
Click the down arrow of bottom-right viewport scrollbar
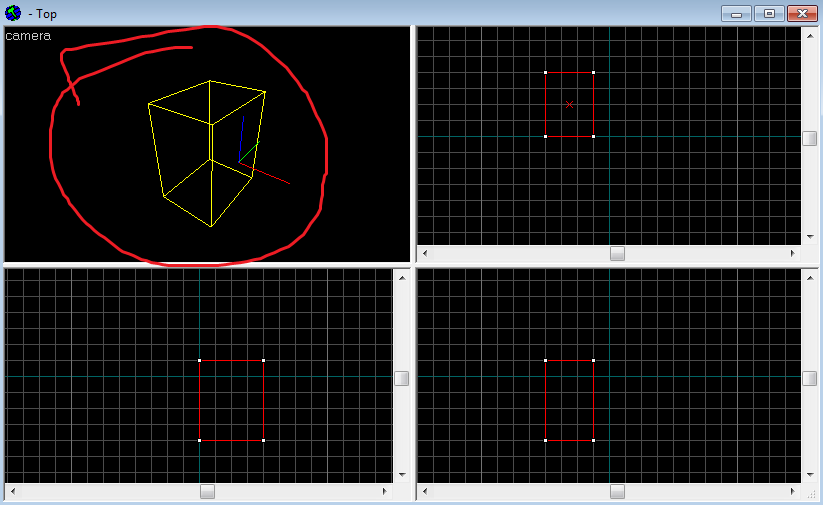tap(810, 475)
